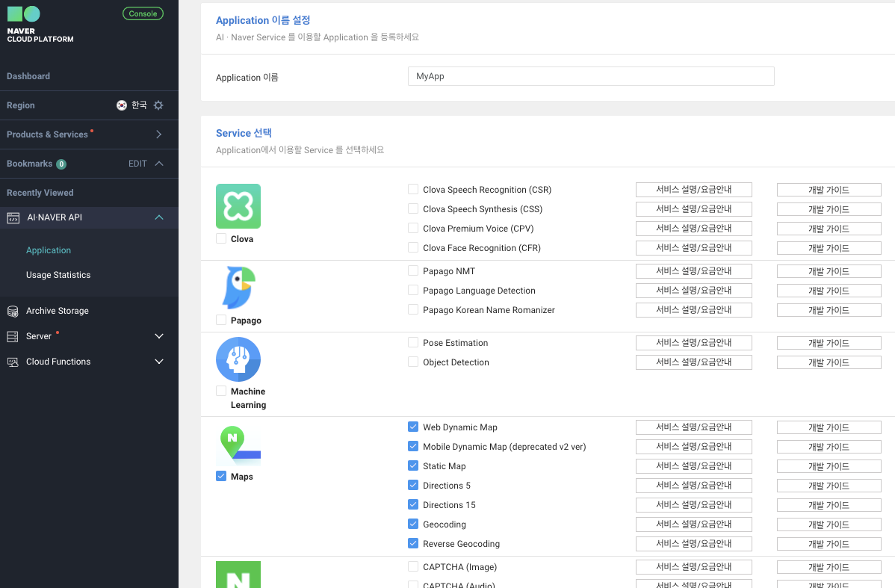The height and width of the screenshot is (588, 895).
Task: Click EDIT next to Bookmarks
Action: point(137,164)
